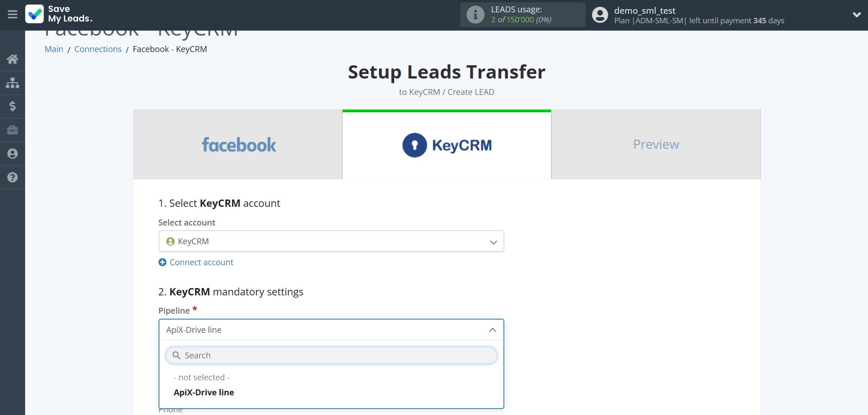Image resolution: width=868 pixels, height=415 pixels.
Task: Choose the not selected pipeline option
Action: pyautogui.click(x=201, y=377)
